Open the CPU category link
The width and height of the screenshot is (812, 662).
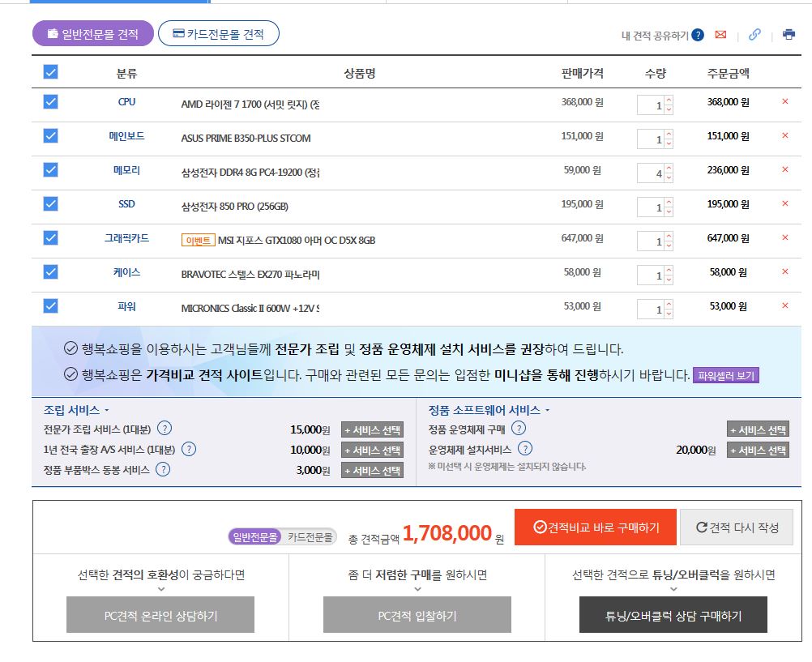coord(127,101)
